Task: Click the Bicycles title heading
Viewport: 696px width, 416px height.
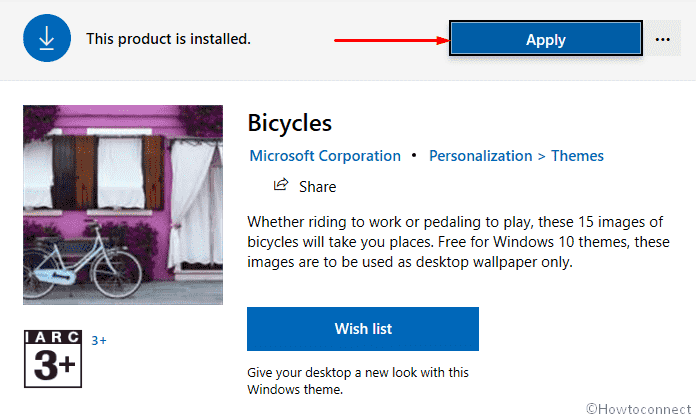Action: 289,123
